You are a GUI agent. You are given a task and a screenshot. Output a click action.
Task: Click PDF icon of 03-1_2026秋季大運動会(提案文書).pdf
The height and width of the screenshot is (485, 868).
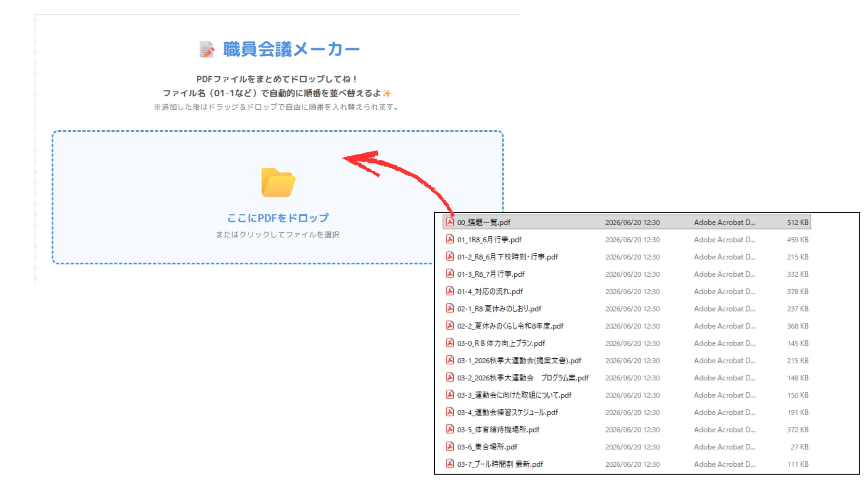(450, 360)
